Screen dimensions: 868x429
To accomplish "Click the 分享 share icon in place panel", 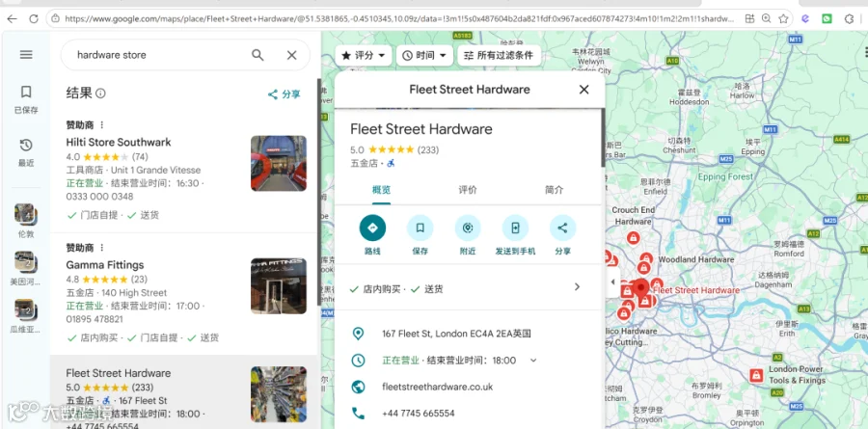I will click(562, 228).
